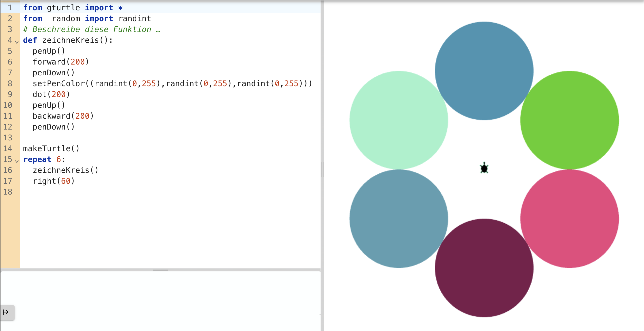Click the lower-left grayish blue circle
Image resolution: width=644 pixels, height=331 pixels.
click(398, 219)
